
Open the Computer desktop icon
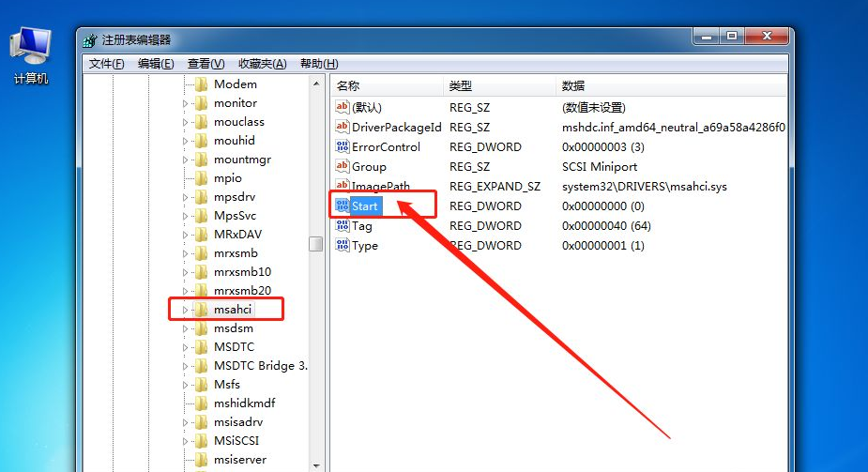coord(30,49)
